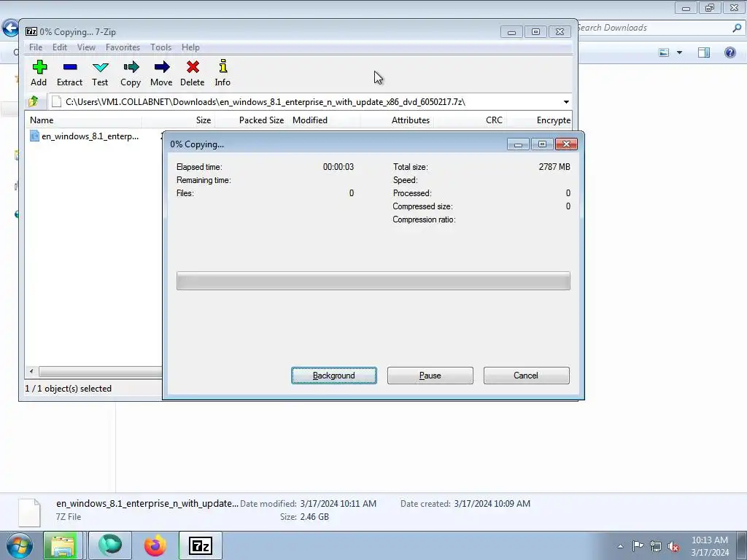Click the Show desktop strip on the taskbar
This screenshot has height=560, width=747.
pos(742,545)
